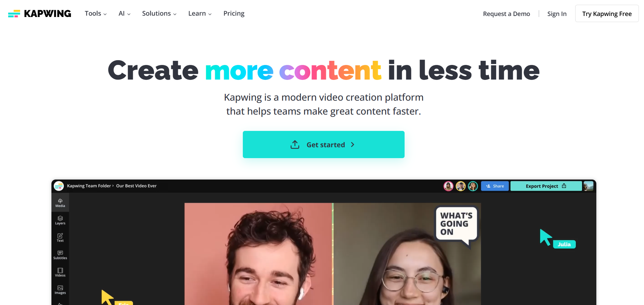This screenshot has width=644, height=305.
Task: Click the Export Project button
Action: pos(546,186)
